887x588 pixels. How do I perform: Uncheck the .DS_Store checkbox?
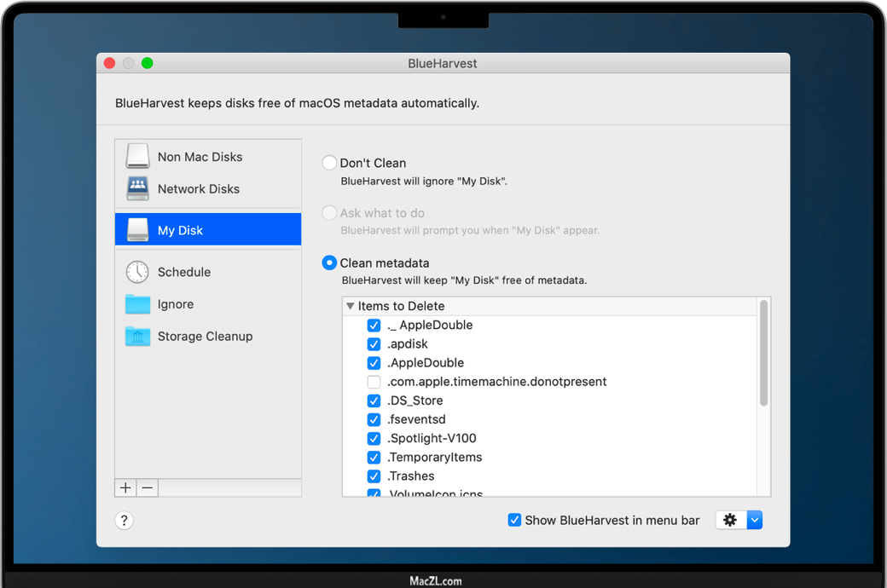374,401
